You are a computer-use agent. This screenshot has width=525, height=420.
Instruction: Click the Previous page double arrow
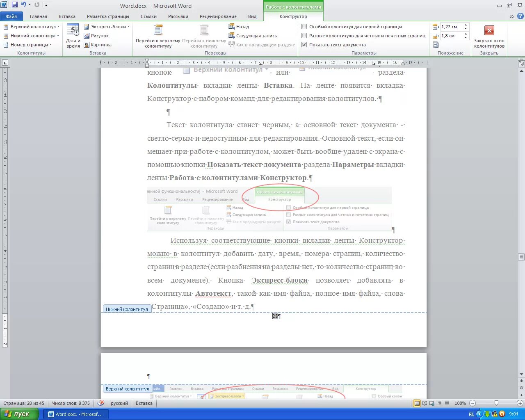(521, 381)
